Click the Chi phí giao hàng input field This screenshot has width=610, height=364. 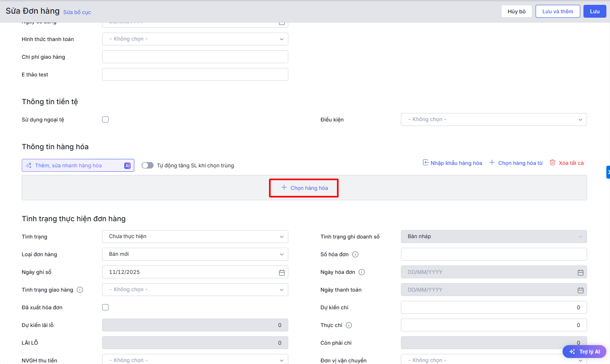point(195,57)
